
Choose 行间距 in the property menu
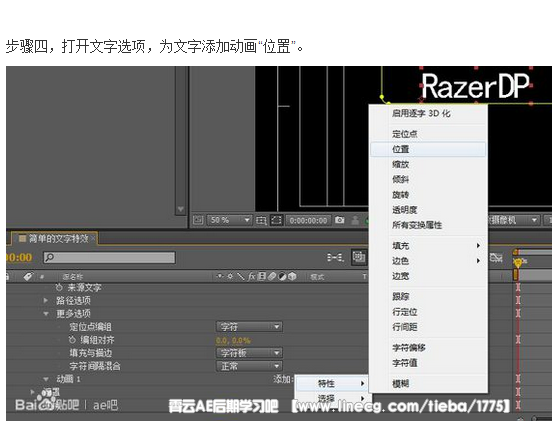tap(428, 327)
